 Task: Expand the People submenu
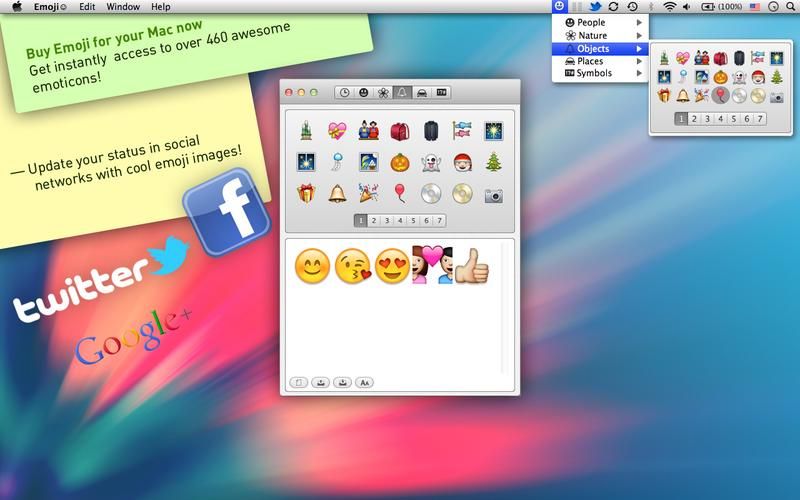point(597,22)
